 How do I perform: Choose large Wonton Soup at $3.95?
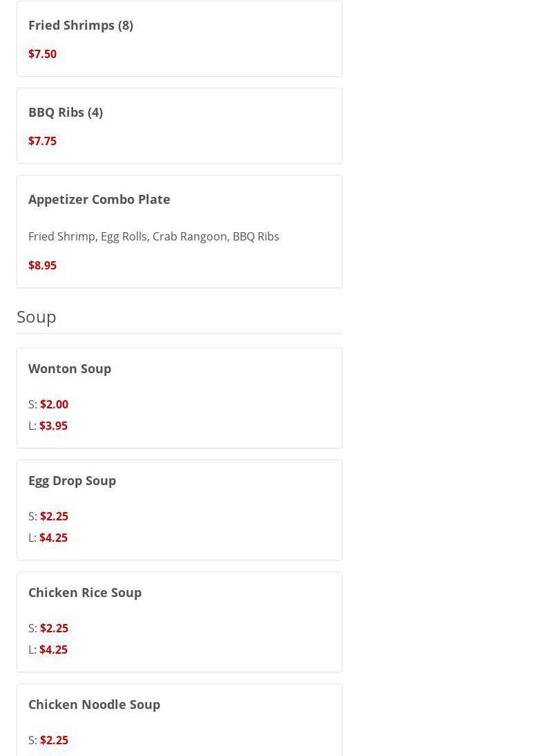53,426
